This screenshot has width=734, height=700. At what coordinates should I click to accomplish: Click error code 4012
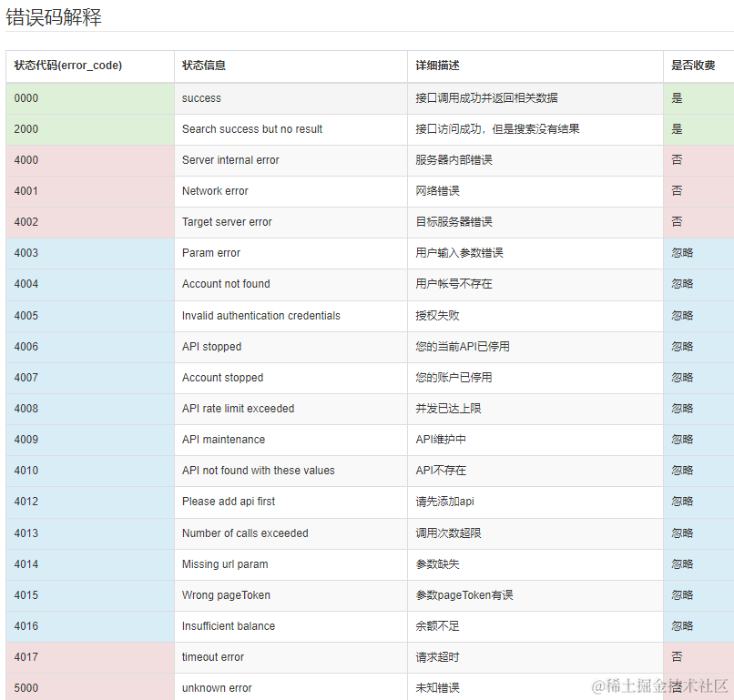[x=26, y=501]
